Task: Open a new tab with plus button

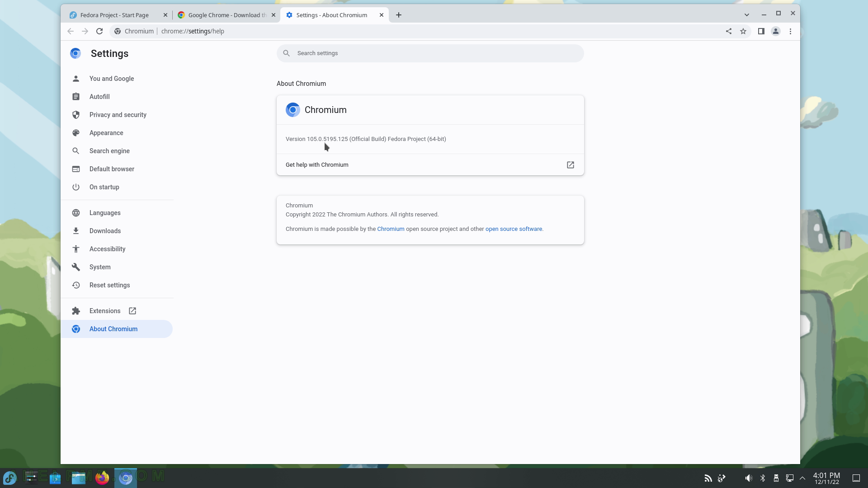Action: click(x=398, y=15)
